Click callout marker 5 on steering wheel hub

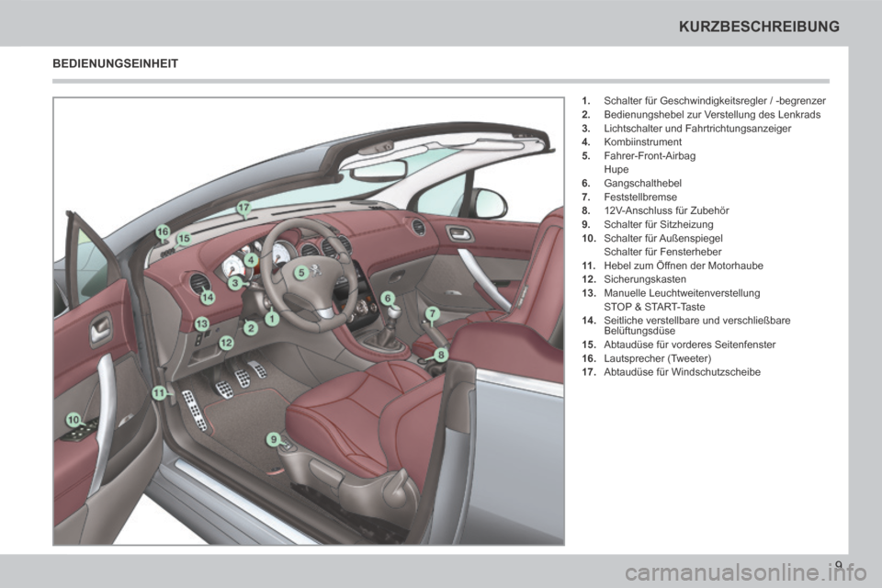pyautogui.click(x=301, y=273)
